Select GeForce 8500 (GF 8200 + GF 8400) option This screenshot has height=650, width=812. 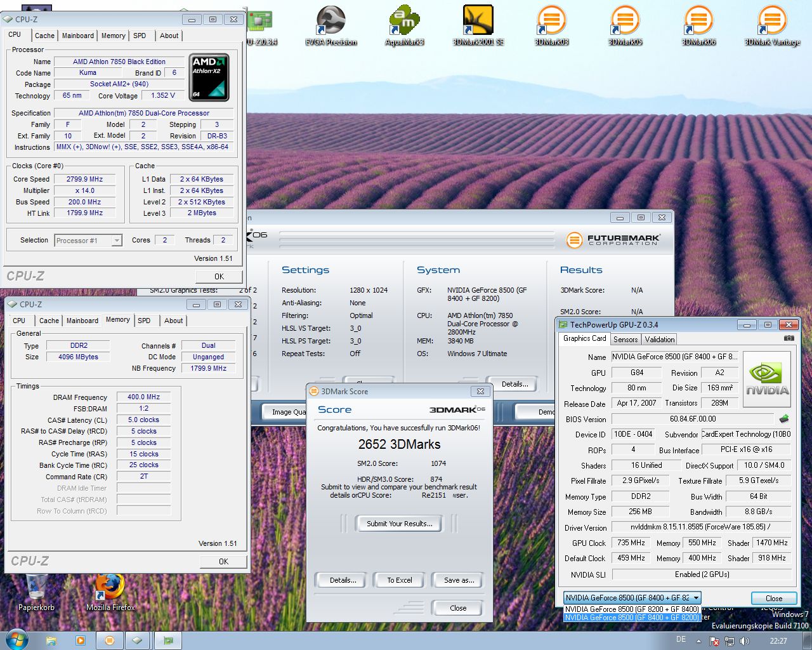point(632,609)
